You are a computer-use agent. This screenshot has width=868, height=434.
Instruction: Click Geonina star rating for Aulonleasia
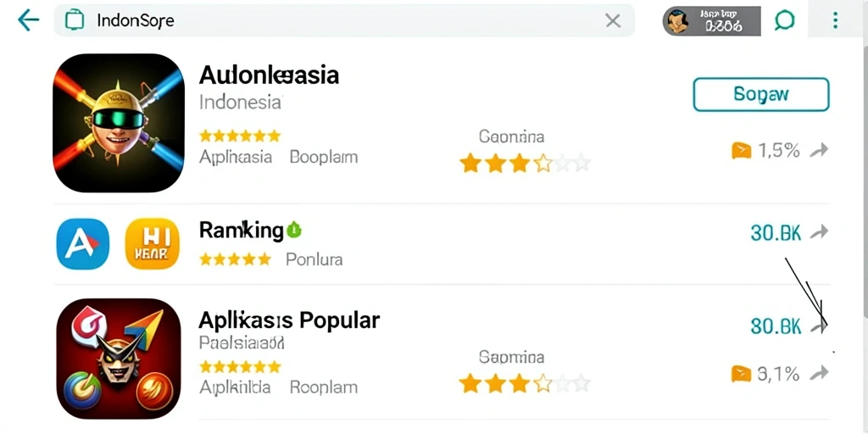pos(524,164)
